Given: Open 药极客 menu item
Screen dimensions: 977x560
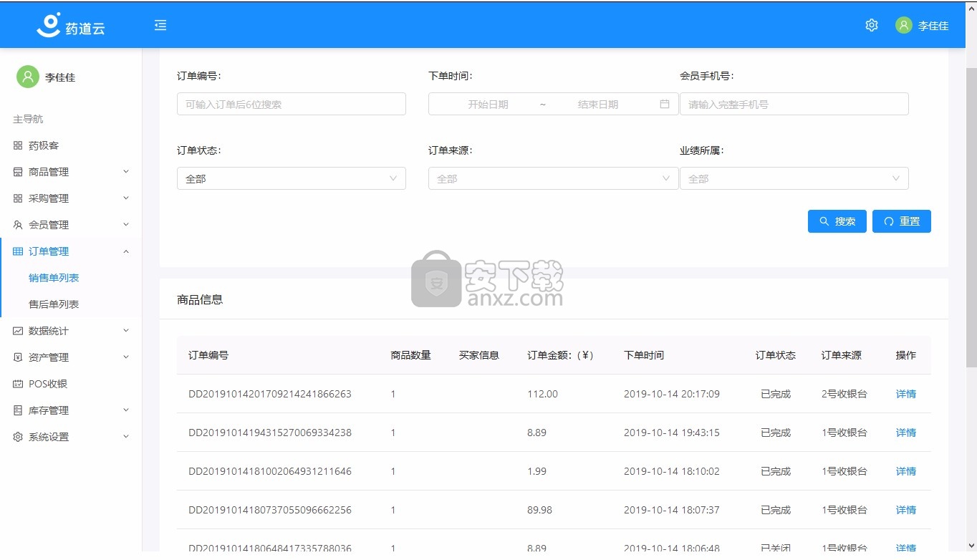Looking at the screenshot, I should 44,145.
